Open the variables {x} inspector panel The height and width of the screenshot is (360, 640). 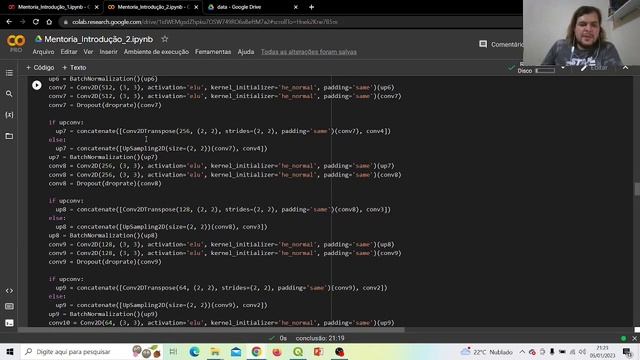pyautogui.click(x=9, y=115)
